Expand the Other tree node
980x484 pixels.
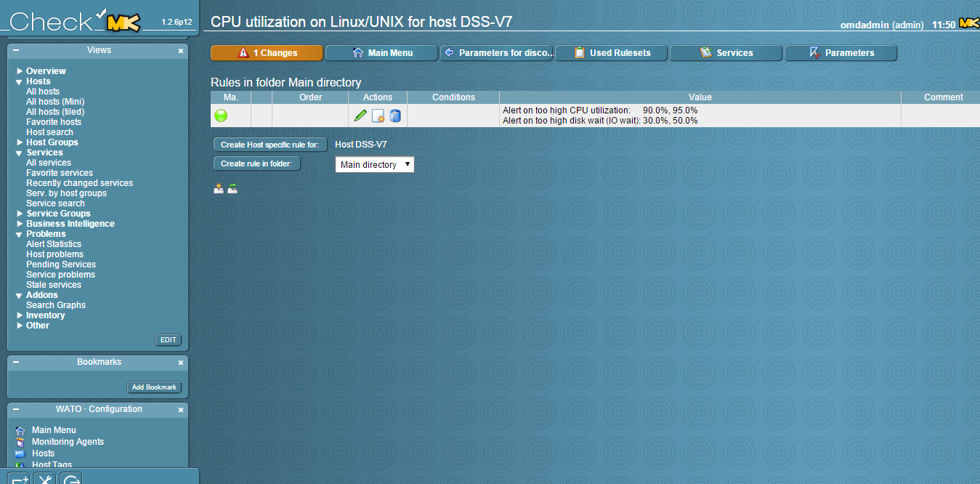20,326
